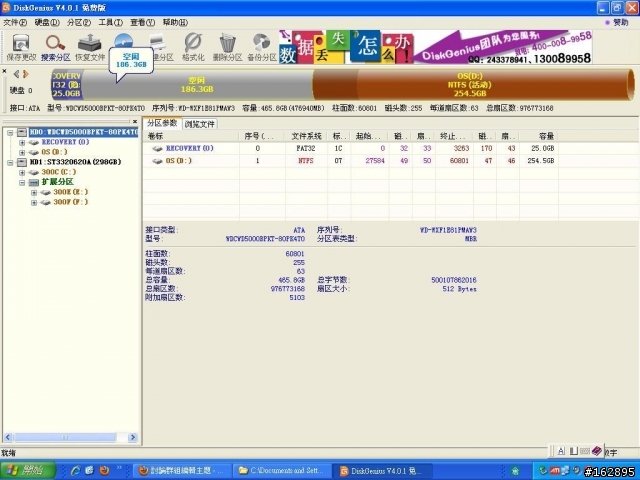Select 300F (F:) partition in tree
The image size is (640, 480).
(71, 202)
